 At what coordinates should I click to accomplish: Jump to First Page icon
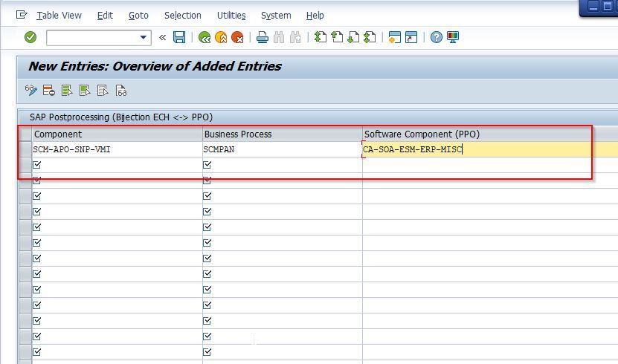pyautogui.click(x=320, y=37)
